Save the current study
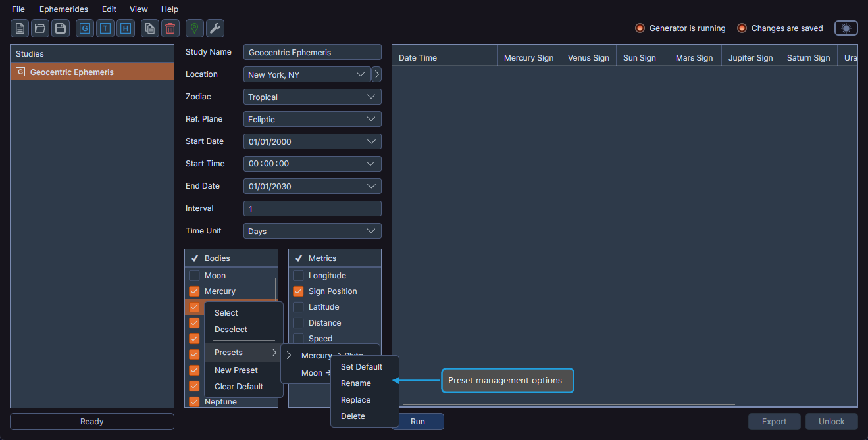 (x=60, y=28)
